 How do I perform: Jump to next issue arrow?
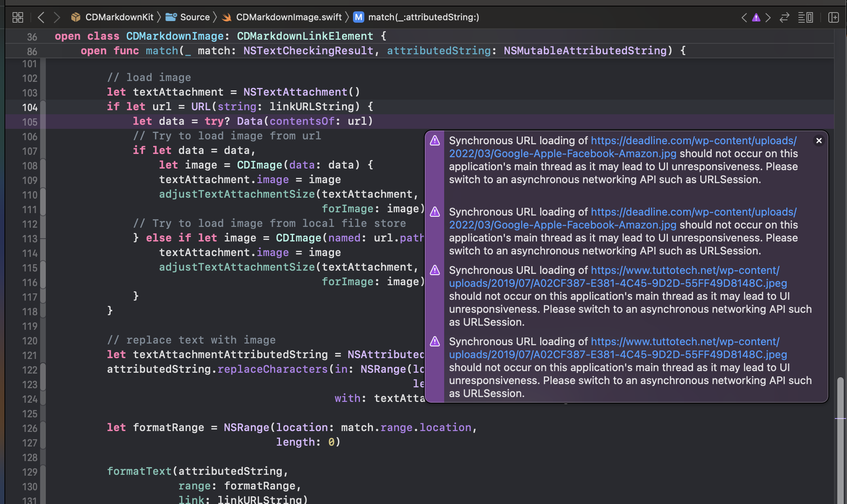tap(768, 17)
